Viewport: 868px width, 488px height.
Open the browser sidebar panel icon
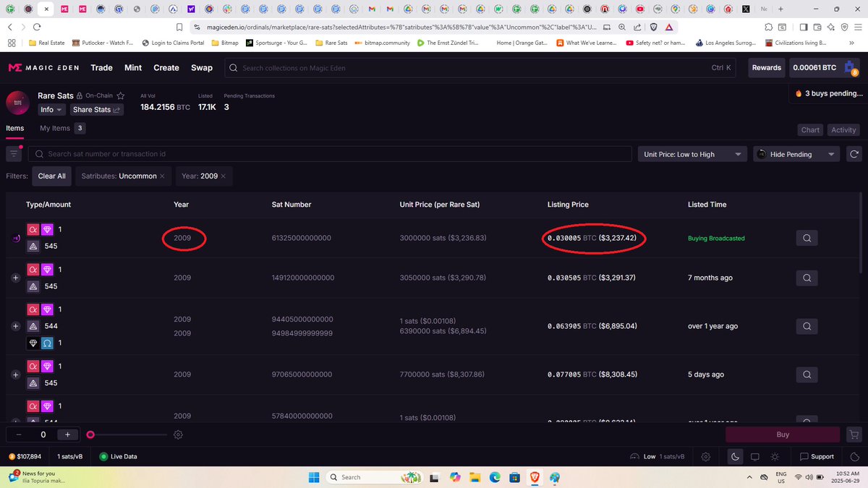click(x=803, y=27)
